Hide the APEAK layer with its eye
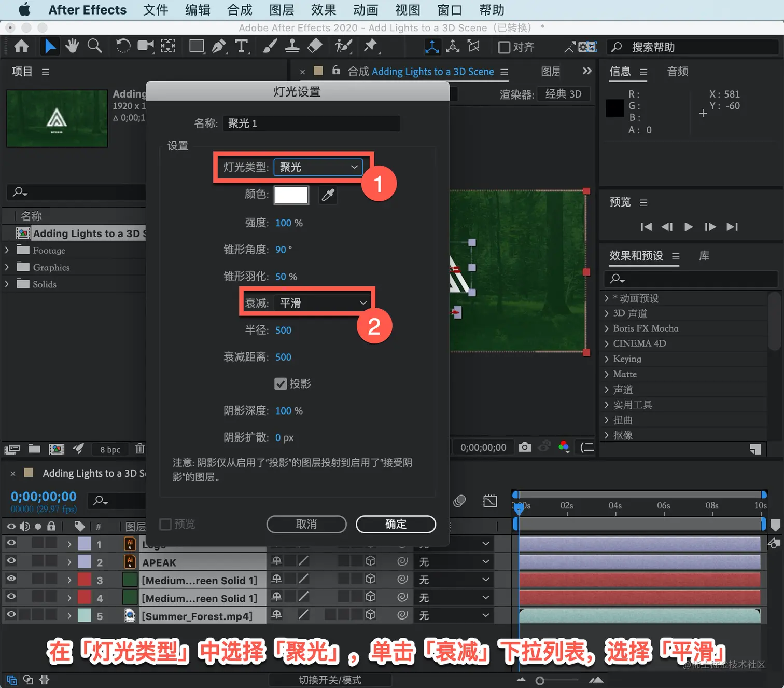This screenshot has width=784, height=688. (11, 561)
